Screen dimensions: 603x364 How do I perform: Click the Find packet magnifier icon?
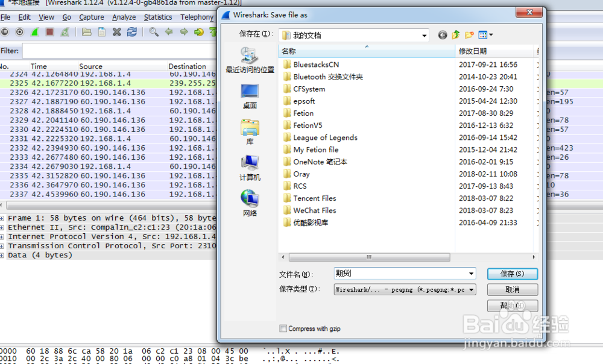[x=153, y=32]
